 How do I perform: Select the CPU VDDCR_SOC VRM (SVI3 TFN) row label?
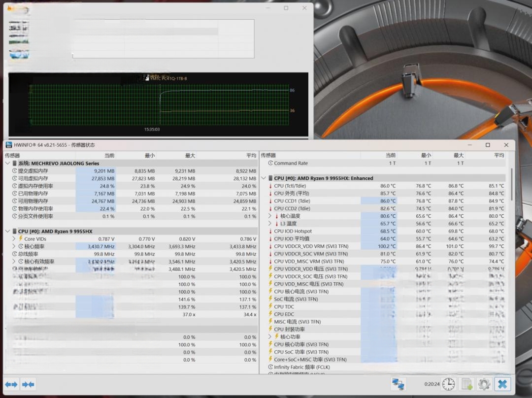pos(311,254)
